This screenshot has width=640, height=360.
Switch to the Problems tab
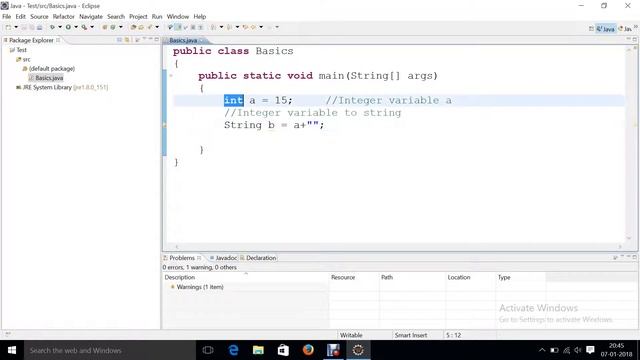pyautogui.click(x=182, y=258)
